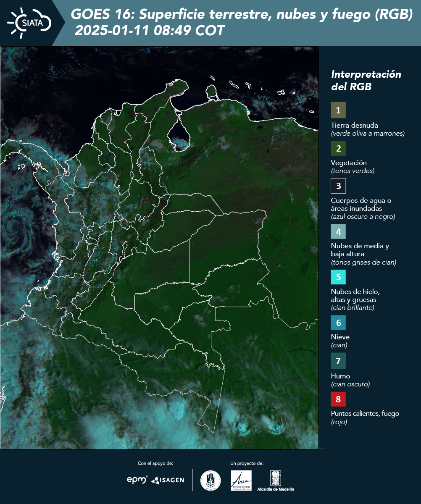Image resolution: width=421 pixels, height=504 pixels.
Task: Click the spiral cloud vortex over the Pacific
Action: 15,226
